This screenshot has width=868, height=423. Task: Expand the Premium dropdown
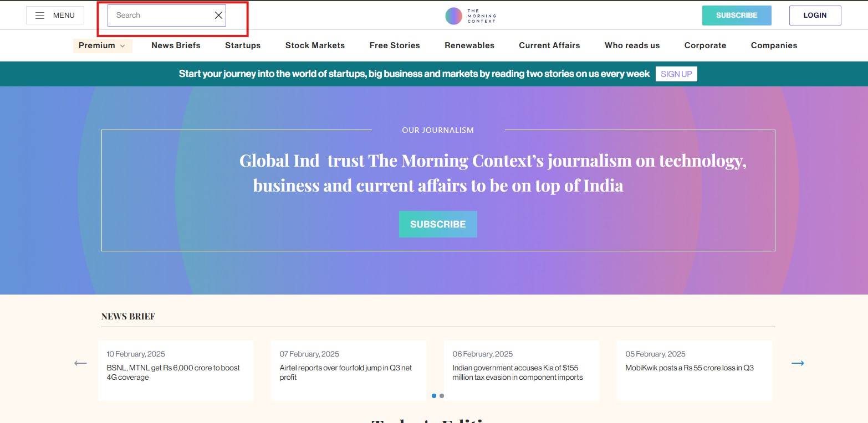[102, 45]
